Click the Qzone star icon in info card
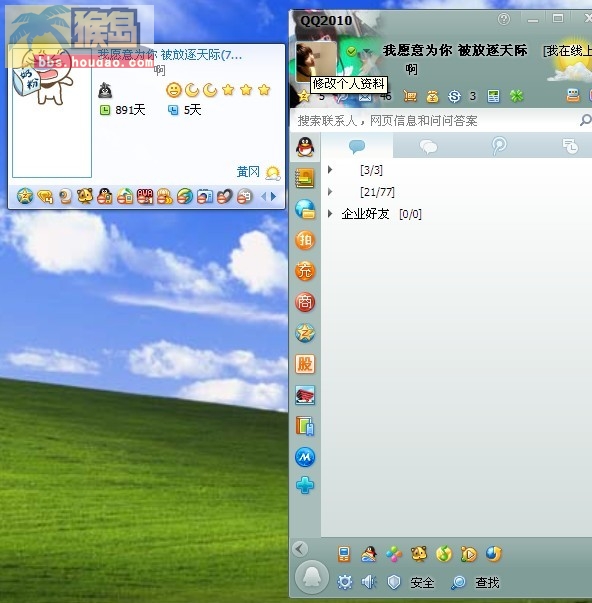Screen dimensions: 592x603 point(25,196)
